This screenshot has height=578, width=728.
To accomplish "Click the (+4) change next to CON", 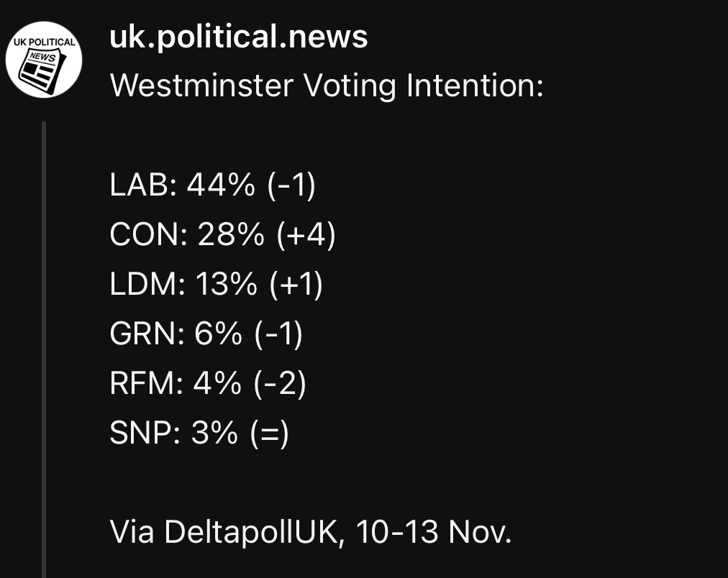I will (x=304, y=236).
